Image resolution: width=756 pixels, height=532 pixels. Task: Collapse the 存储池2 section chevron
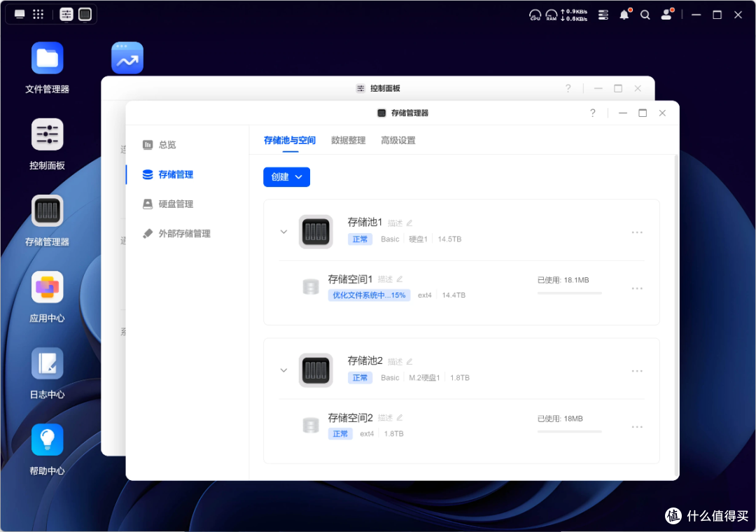tap(283, 370)
